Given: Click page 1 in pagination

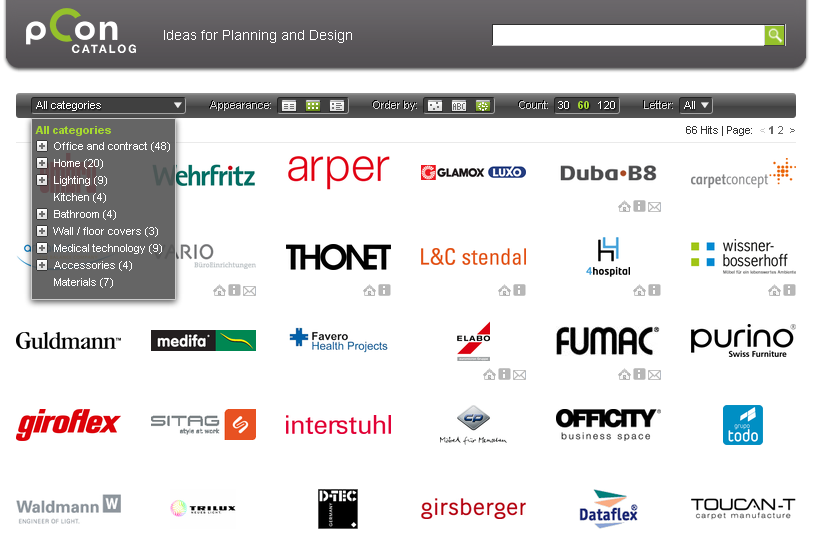Looking at the screenshot, I should (x=771, y=130).
